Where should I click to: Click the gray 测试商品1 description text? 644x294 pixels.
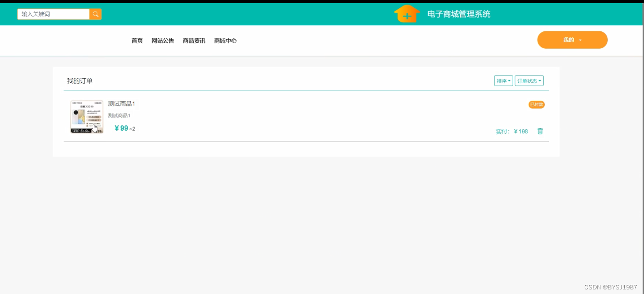coord(119,115)
